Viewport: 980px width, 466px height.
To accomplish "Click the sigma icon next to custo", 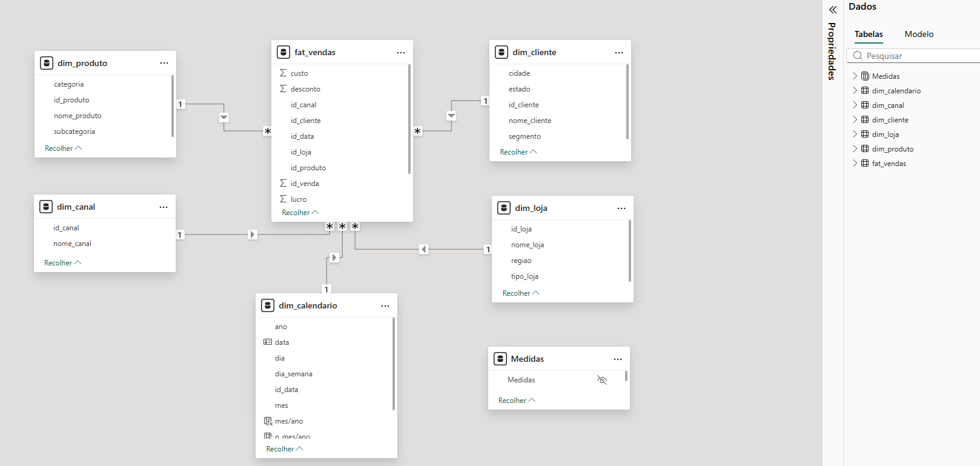I will pyautogui.click(x=283, y=73).
